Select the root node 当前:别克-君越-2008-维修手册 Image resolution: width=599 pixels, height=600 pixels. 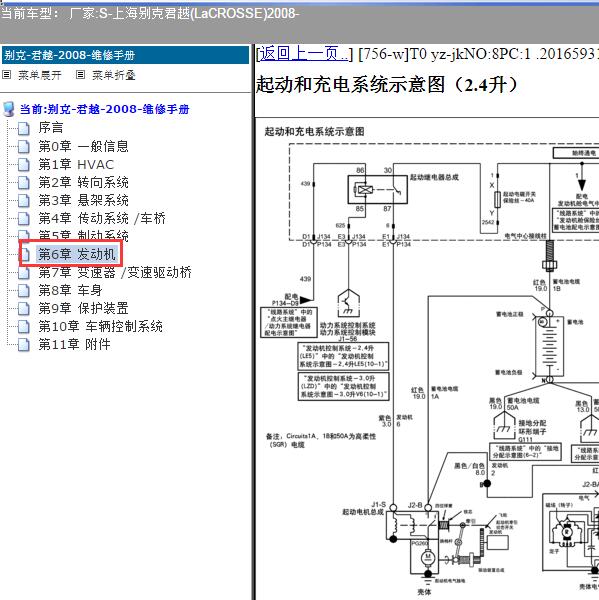tap(104, 109)
